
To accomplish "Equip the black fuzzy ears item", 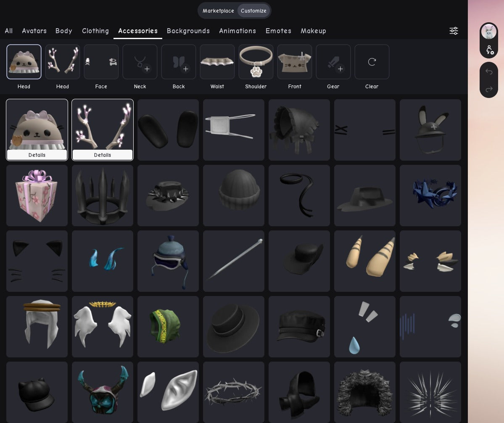I will pyautogui.click(x=168, y=130).
